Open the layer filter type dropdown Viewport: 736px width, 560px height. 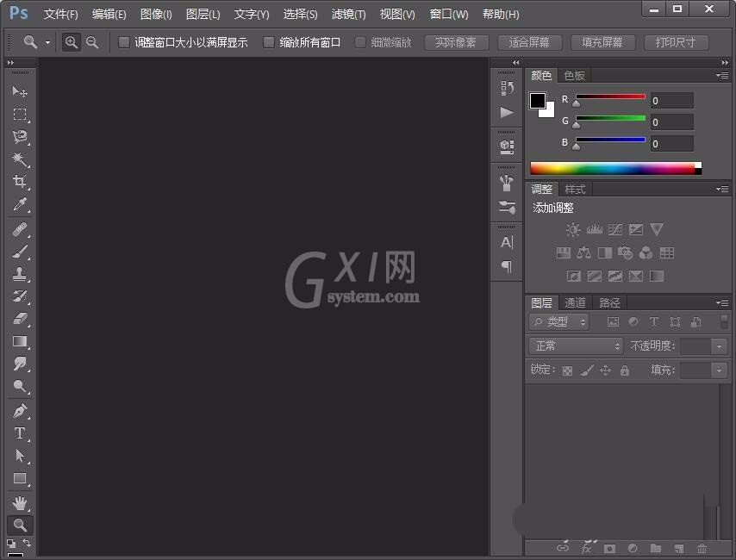click(559, 322)
